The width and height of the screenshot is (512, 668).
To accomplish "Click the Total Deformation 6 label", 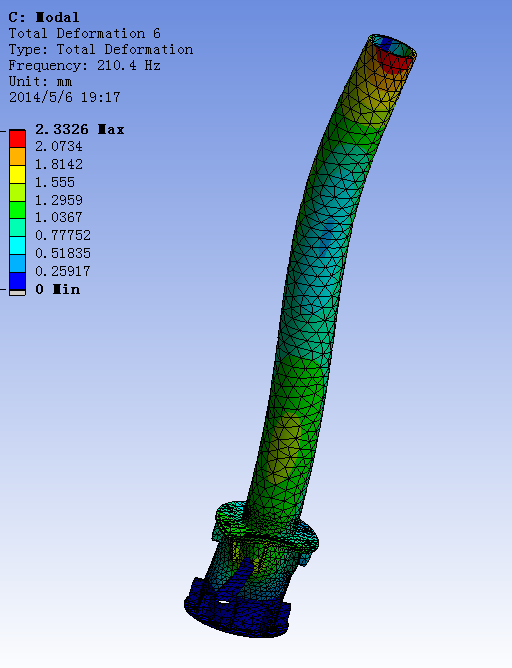I will coord(85,34).
